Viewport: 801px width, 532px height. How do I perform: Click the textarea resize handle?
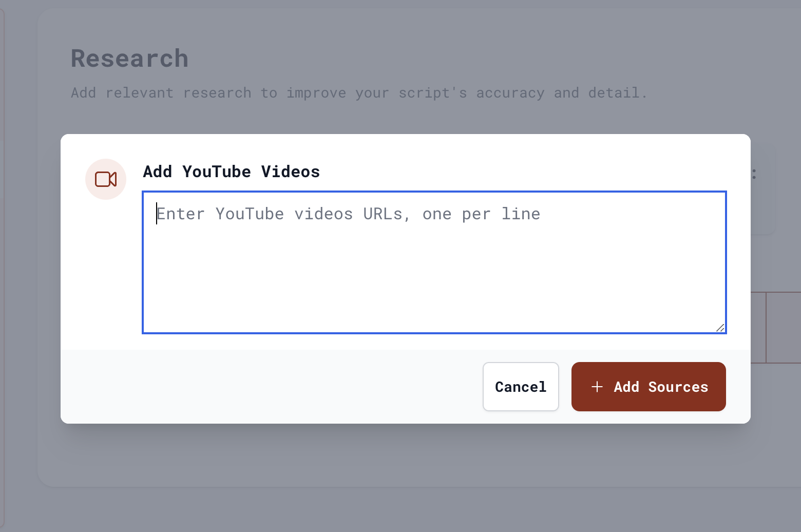pyautogui.click(x=720, y=328)
